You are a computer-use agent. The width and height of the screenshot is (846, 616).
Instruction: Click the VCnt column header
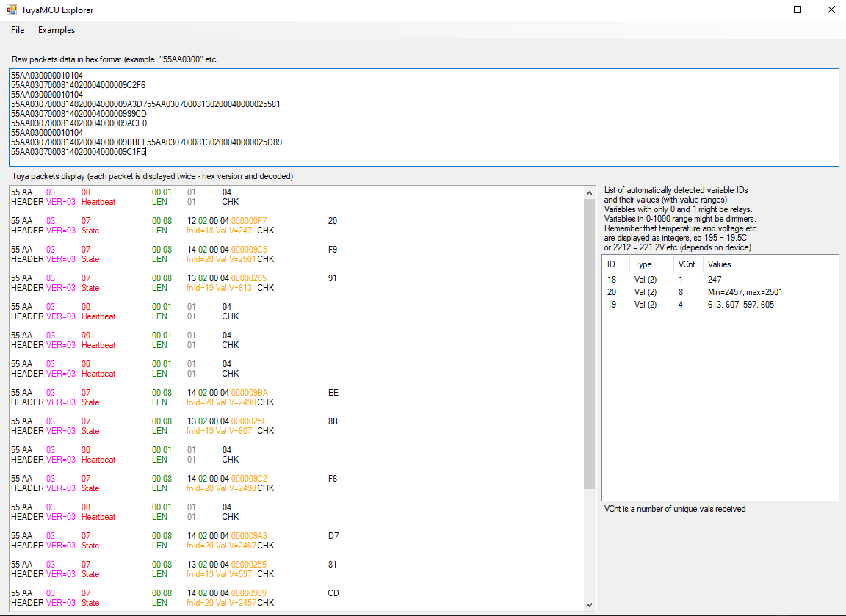click(687, 264)
